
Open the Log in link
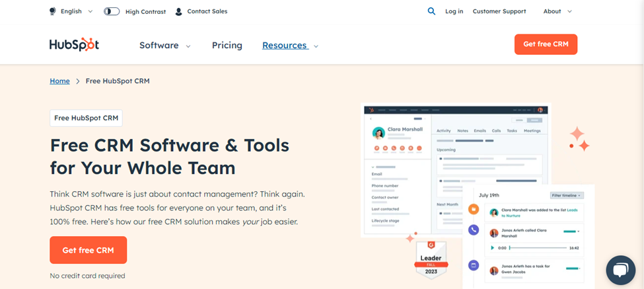[454, 11]
